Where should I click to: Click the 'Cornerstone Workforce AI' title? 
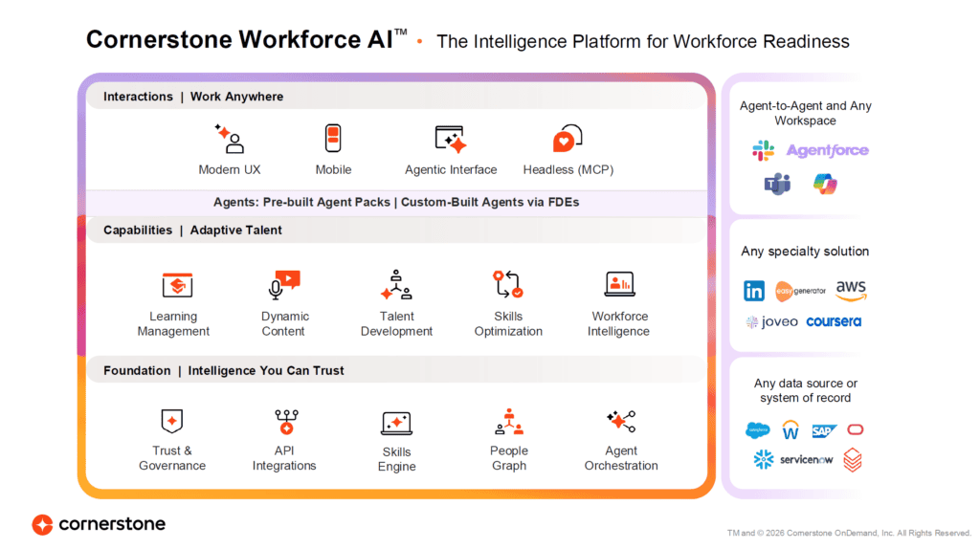pyautogui.click(x=246, y=39)
